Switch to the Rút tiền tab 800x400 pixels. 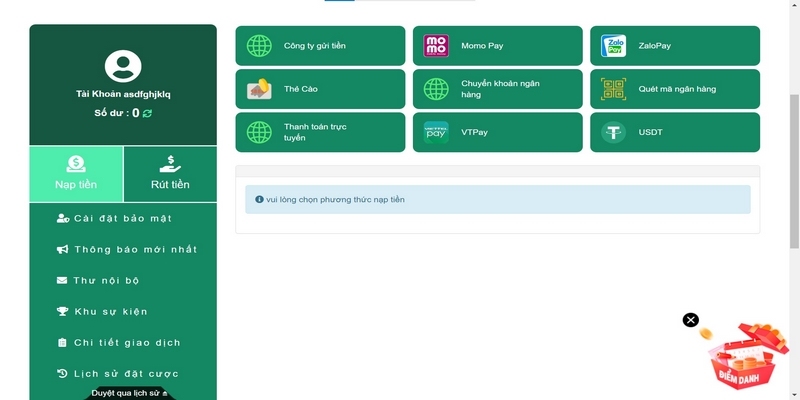coord(169,173)
